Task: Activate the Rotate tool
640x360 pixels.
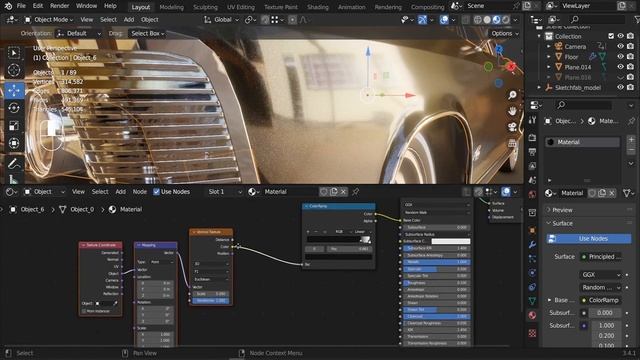Action: tap(14, 108)
